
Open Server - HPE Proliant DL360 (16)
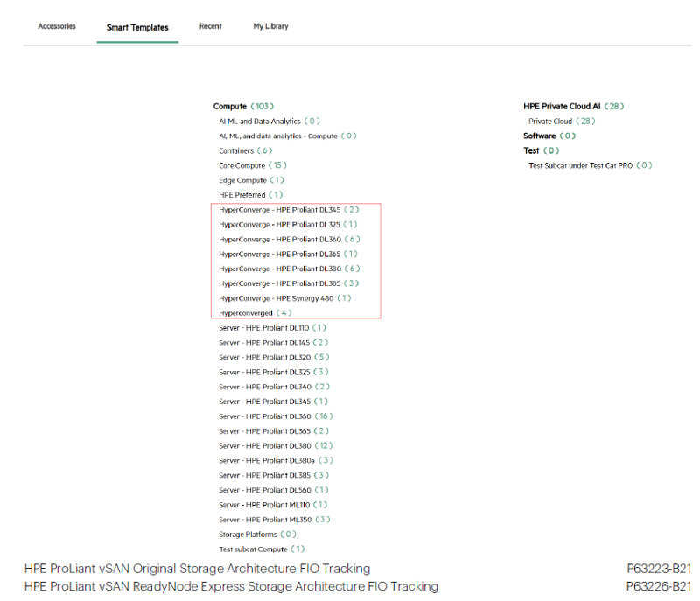(276, 416)
